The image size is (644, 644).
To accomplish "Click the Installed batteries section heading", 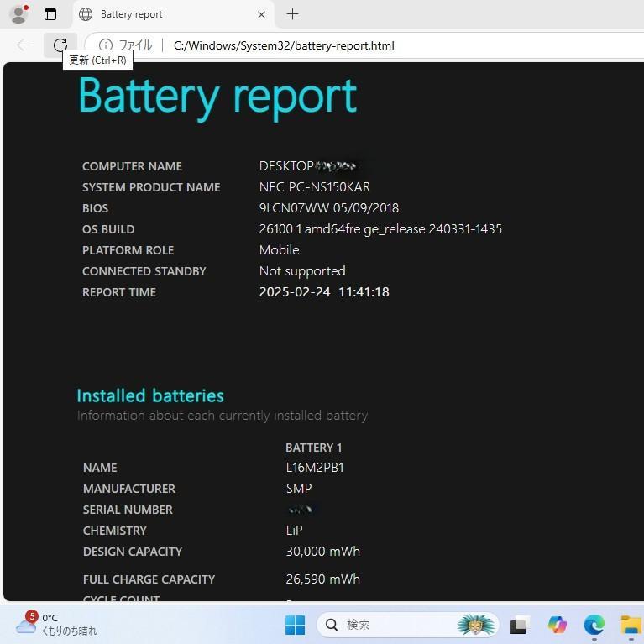I will point(150,395).
